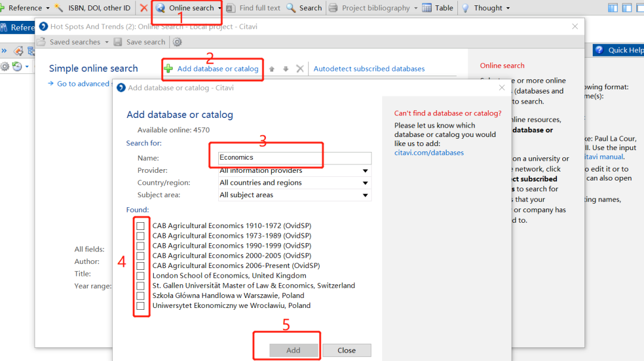The height and width of the screenshot is (361, 644).
Task: Open the Reference tab in main window
Action: (18, 27)
